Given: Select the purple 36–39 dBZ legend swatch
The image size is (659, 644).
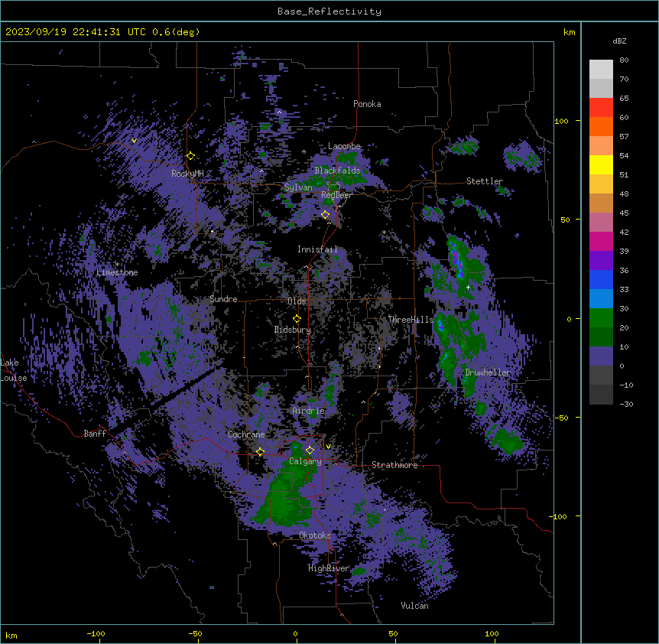Looking at the screenshot, I should coord(601,261).
